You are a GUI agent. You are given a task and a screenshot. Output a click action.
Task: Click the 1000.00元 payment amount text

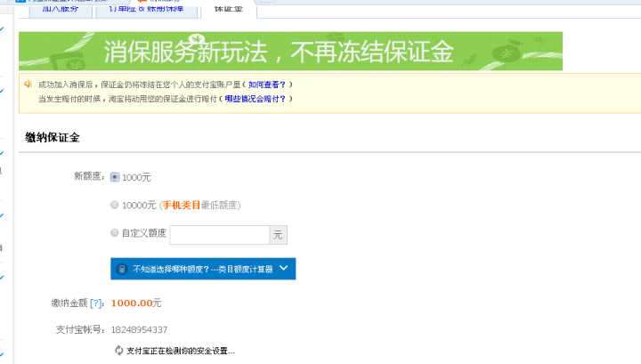tap(136, 303)
